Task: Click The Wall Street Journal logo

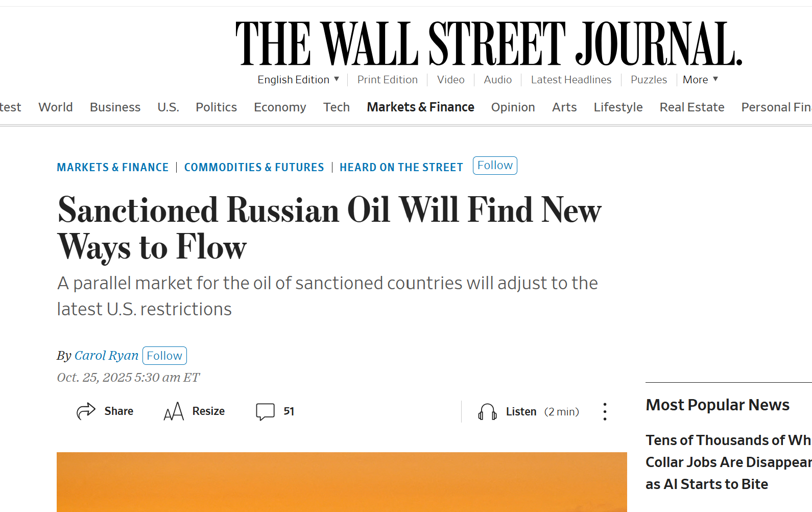Action: (488, 44)
